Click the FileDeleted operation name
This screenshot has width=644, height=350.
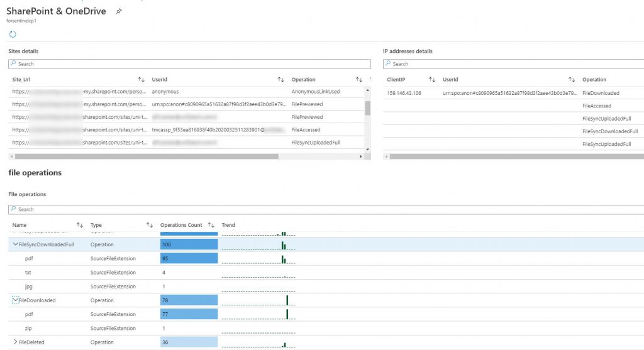[31, 342]
